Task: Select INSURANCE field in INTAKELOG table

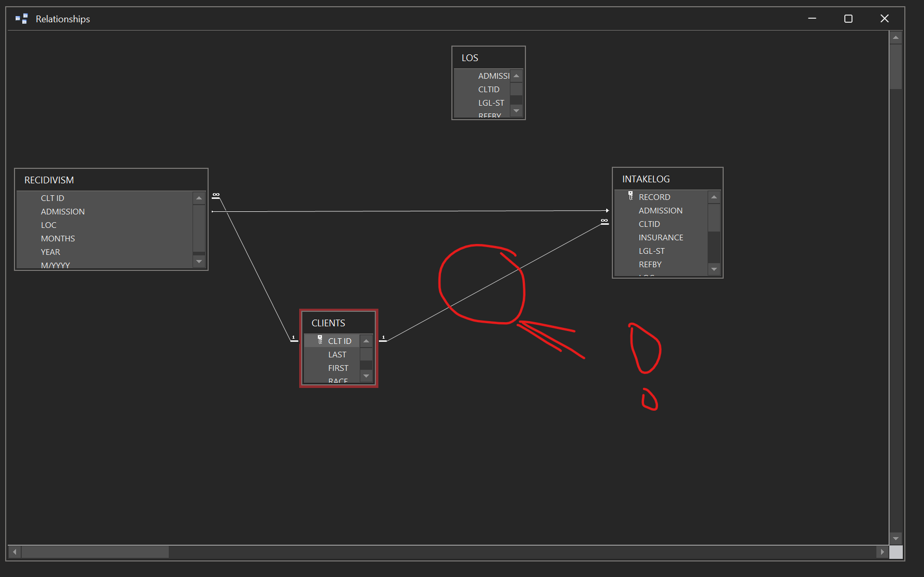Action: [661, 238]
